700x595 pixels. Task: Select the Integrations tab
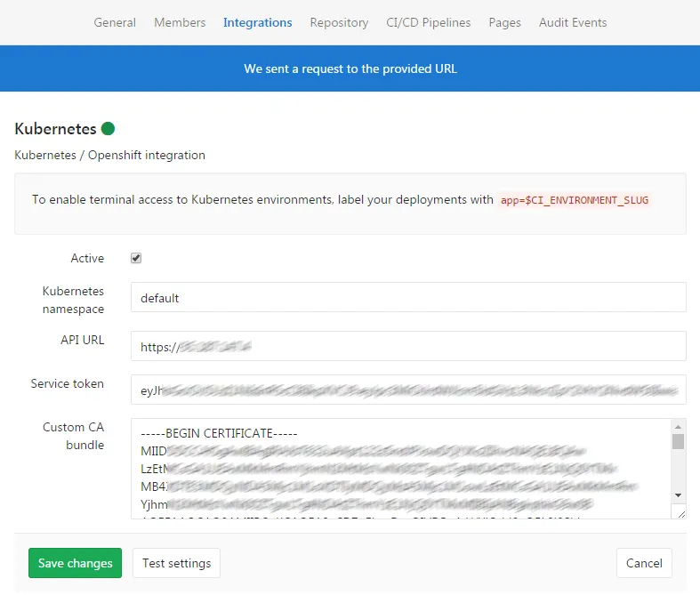(x=258, y=22)
